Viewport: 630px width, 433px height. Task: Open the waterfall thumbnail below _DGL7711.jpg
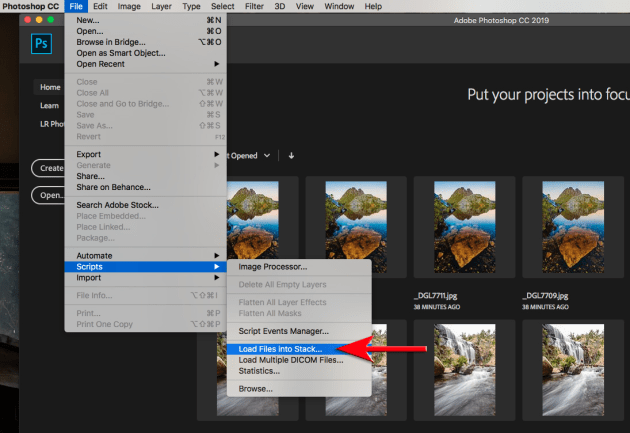point(464,370)
